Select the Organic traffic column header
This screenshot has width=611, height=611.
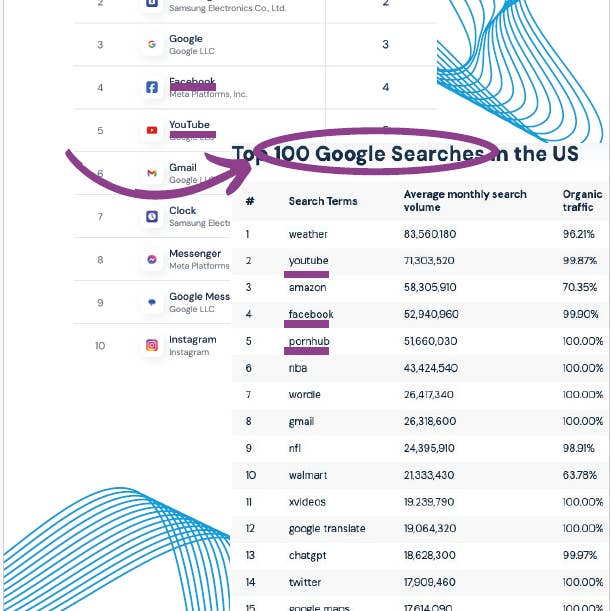tap(582, 200)
